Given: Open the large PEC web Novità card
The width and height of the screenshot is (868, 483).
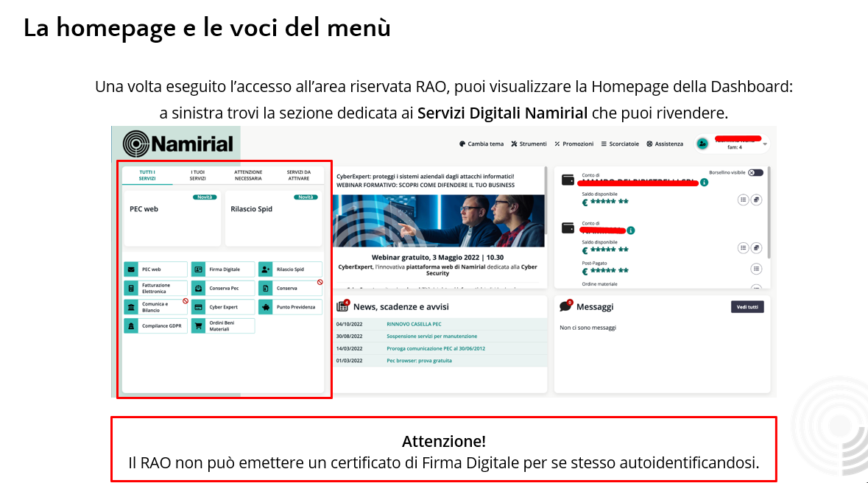Looking at the screenshot, I should tap(172, 218).
